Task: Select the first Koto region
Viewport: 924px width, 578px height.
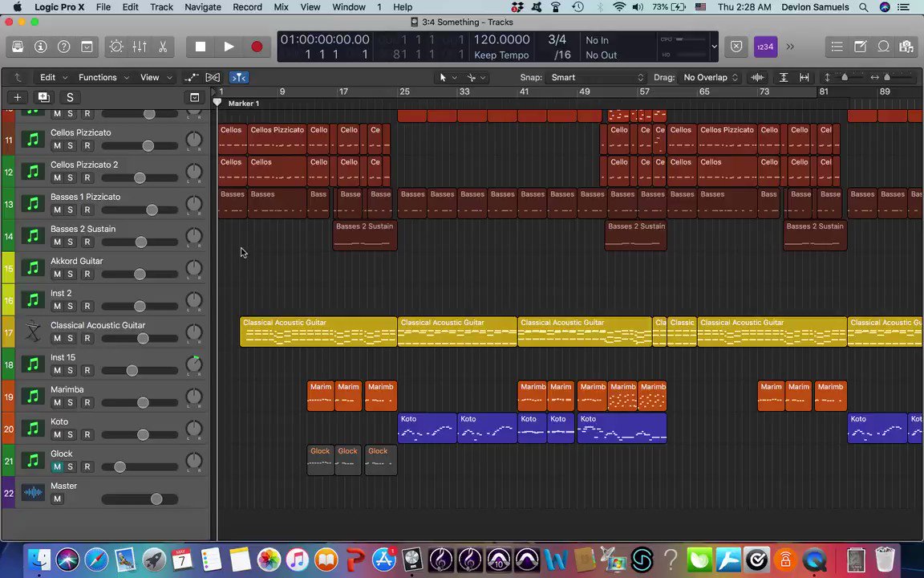Action: tap(427, 428)
